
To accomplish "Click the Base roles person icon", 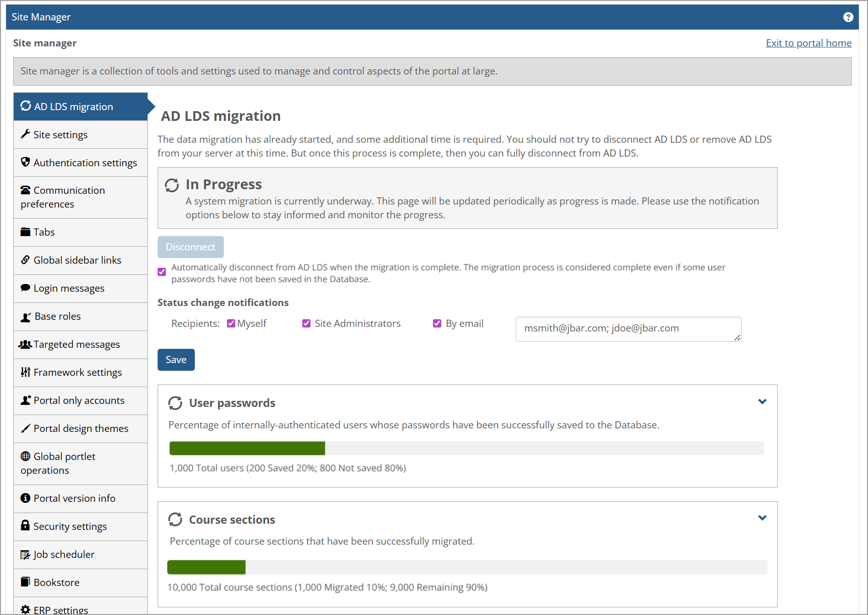I will [26, 317].
